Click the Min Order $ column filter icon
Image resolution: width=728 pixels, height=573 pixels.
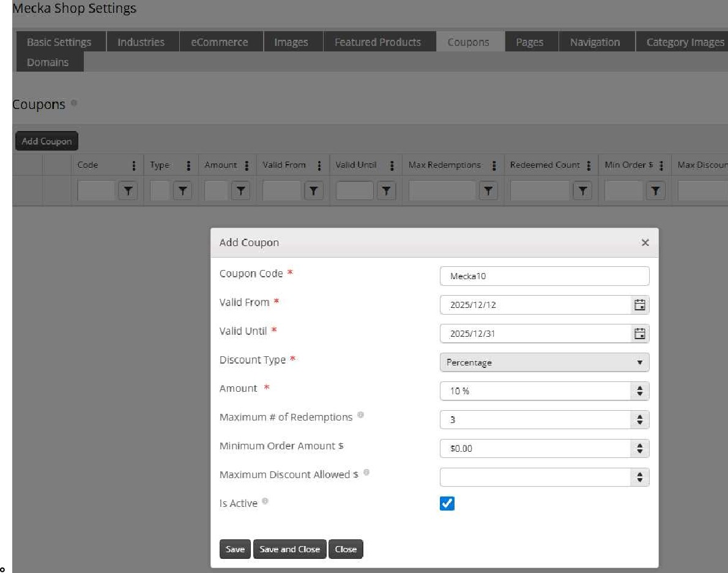[656, 190]
